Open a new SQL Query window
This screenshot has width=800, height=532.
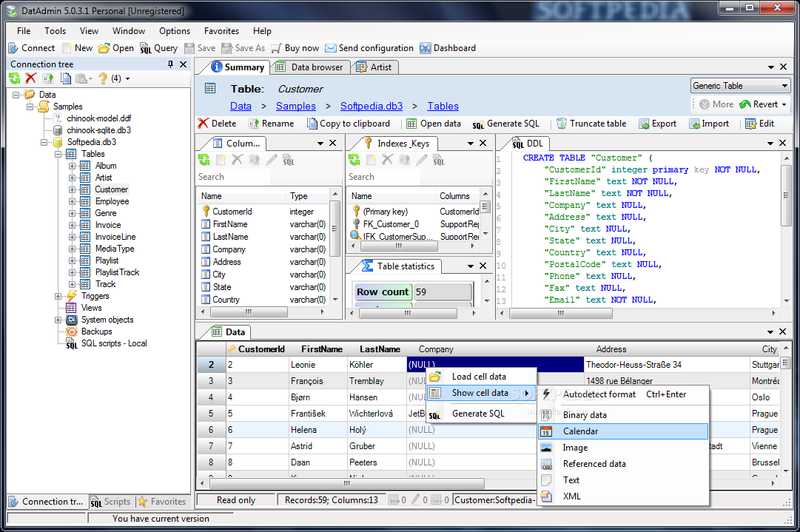pyautogui.click(x=158, y=48)
